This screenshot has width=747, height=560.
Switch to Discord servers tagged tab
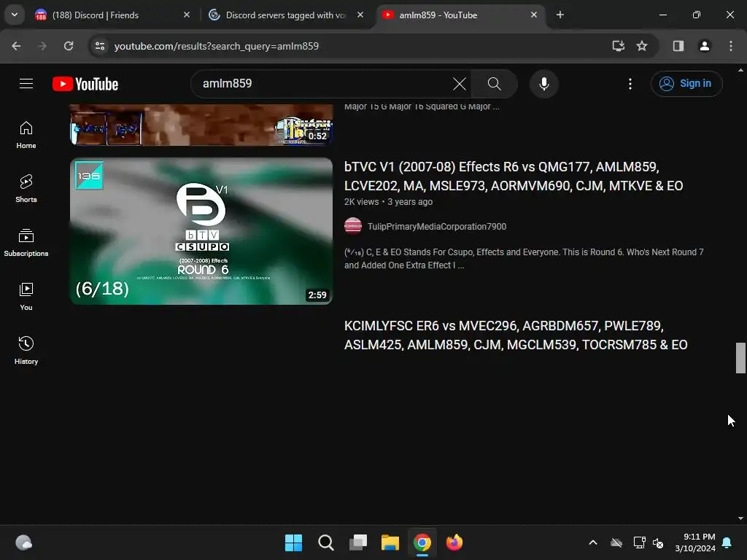coord(286,15)
